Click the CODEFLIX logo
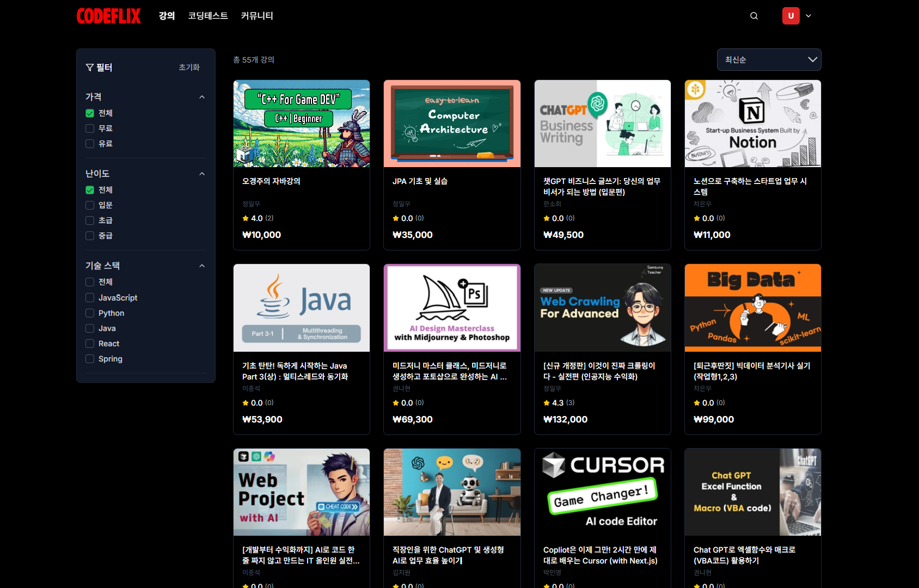This screenshot has width=919, height=588. [x=109, y=16]
